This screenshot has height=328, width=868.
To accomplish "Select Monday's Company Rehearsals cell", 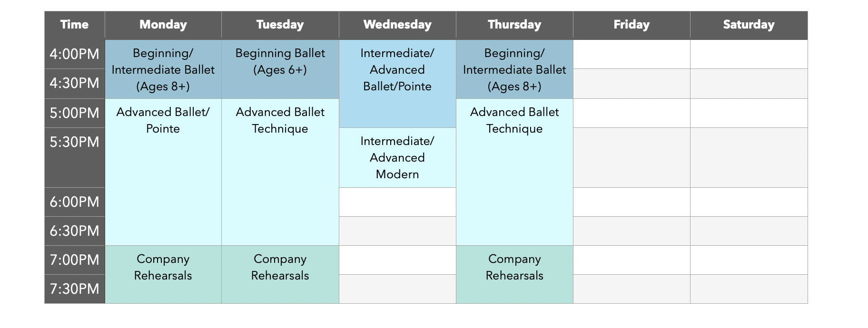I will click(163, 274).
